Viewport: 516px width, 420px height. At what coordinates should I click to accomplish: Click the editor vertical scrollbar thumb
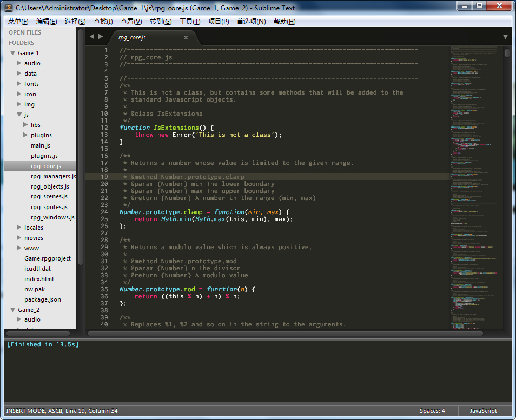pyautogui.click(x=507, y=52)
